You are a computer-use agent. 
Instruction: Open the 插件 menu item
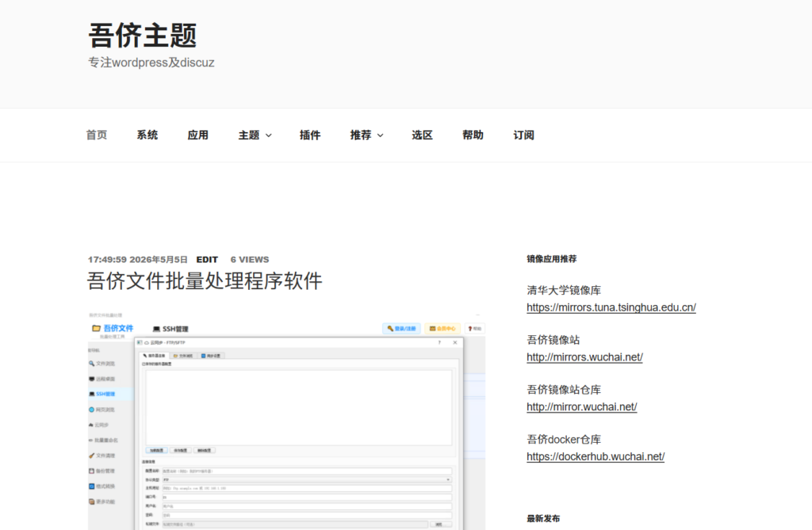point(310,135)
